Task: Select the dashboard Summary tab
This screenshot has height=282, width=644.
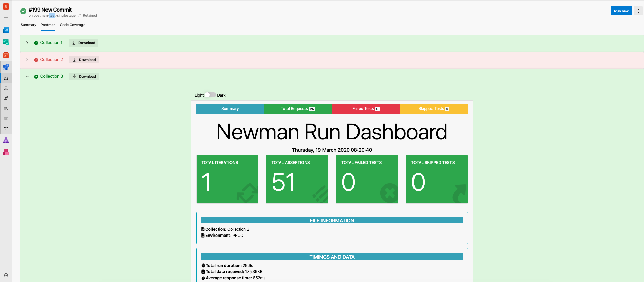Action: 230,109
